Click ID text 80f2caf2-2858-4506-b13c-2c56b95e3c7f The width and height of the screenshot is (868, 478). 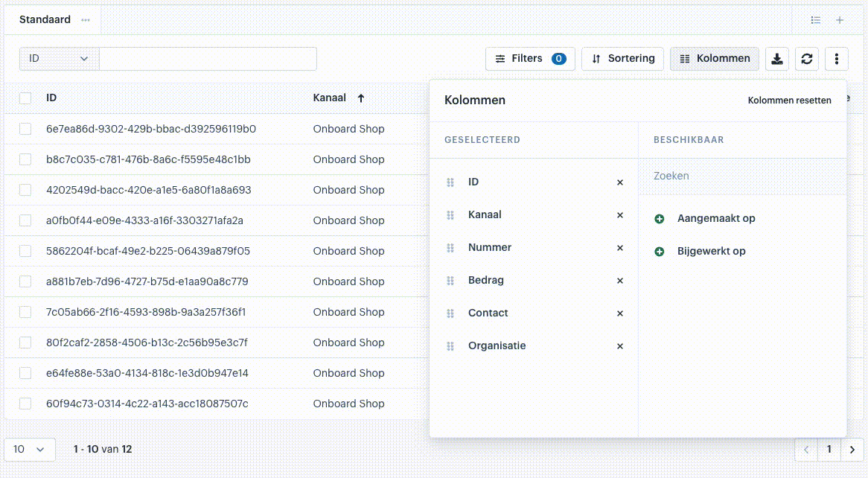pos(147,342)
